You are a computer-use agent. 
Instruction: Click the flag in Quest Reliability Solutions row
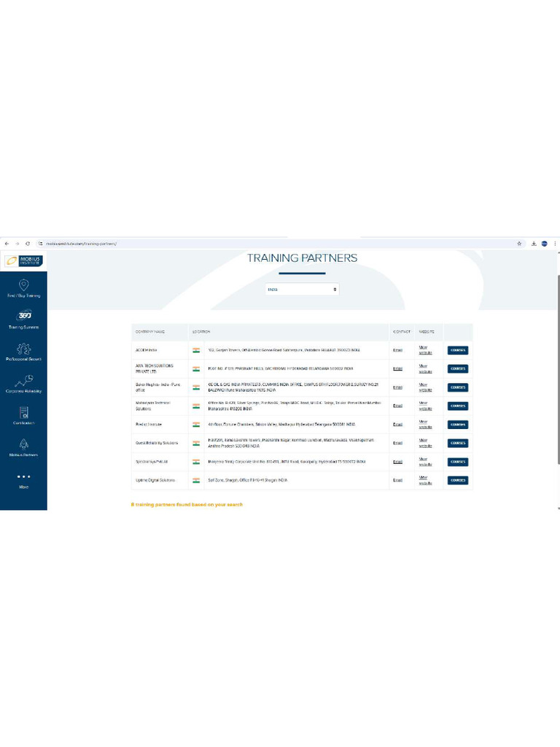coord(196,443)
